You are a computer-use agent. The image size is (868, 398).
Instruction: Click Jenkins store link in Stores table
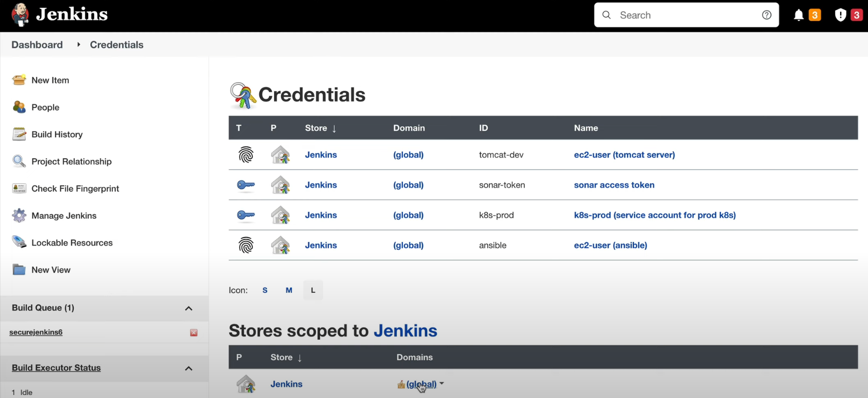(287, 384)
